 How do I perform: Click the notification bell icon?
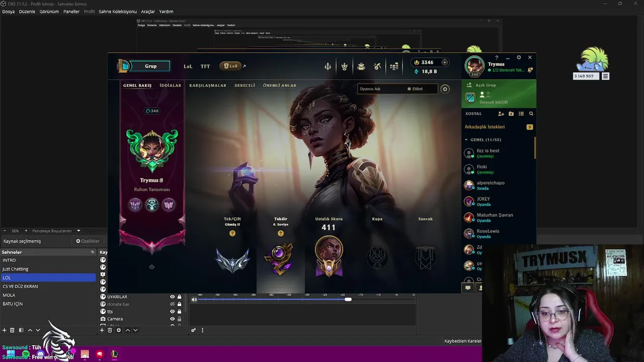click(530, 70)
